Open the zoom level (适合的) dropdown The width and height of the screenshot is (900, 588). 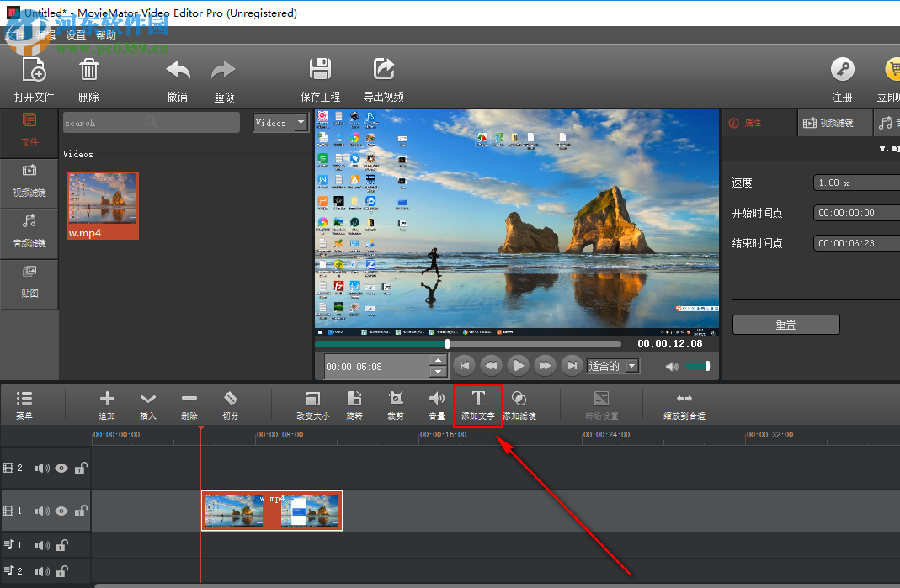pyautogui.click(x=613, y=365)
